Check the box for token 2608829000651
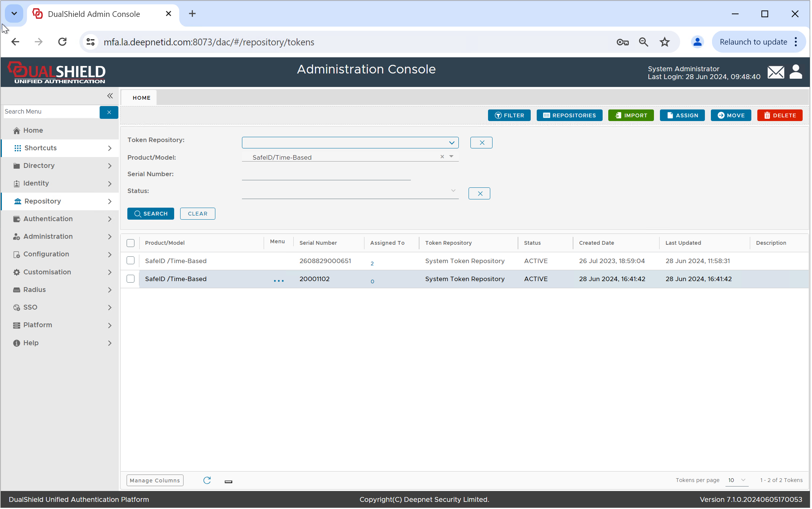The image size is (812, 509). pos(131,261)
